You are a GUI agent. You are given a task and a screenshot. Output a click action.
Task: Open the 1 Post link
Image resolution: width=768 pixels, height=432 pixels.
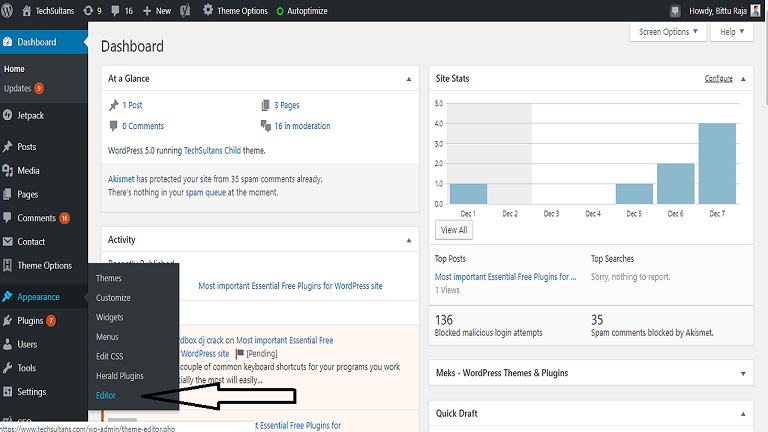click(132, 105)
